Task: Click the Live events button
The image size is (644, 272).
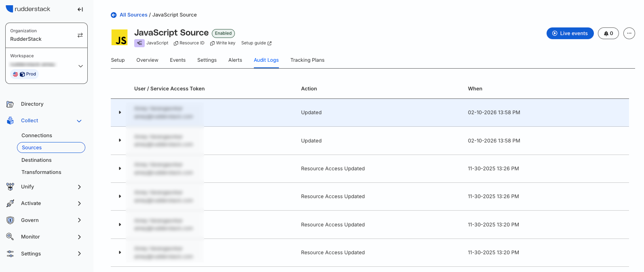Action: point(570,33)
